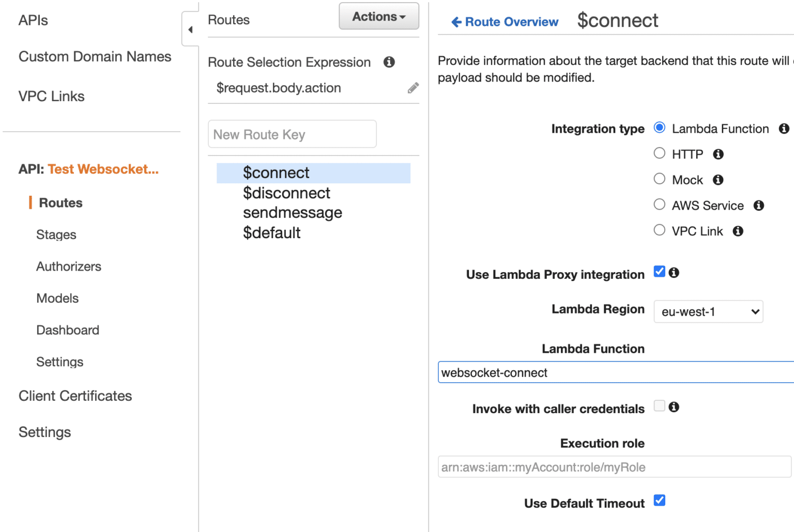Open info icon next to Mock option

coord(718,180)
